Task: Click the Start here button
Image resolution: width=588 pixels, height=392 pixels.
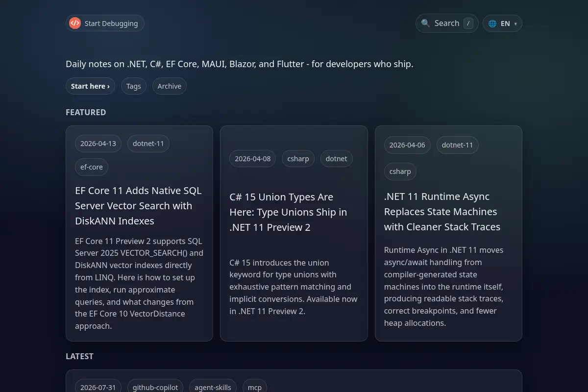Action: [90, 86]
